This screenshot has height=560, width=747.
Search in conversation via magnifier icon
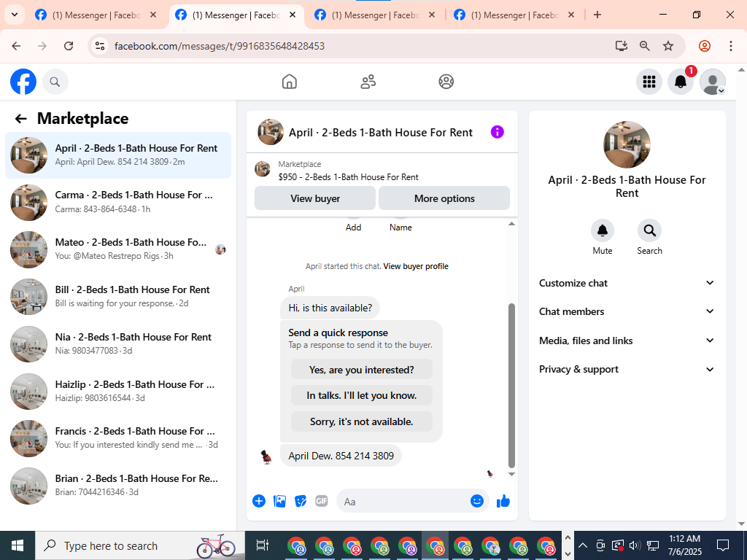pyautogui.click(x=649, y=230)
